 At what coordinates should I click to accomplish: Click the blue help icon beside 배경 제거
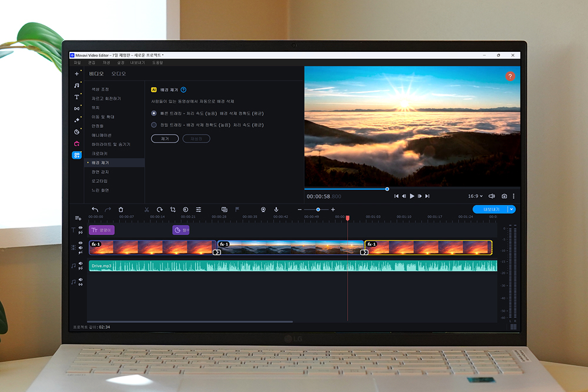(183, 89)
